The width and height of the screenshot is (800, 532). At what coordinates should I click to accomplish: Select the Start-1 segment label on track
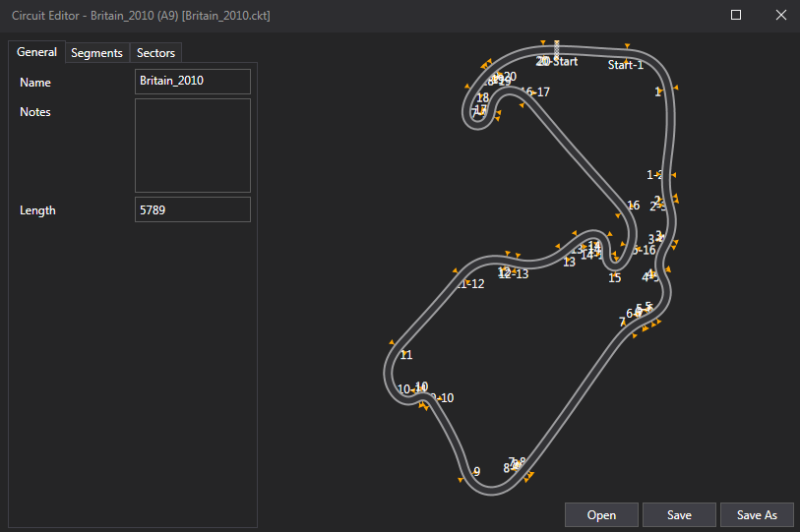625,66
